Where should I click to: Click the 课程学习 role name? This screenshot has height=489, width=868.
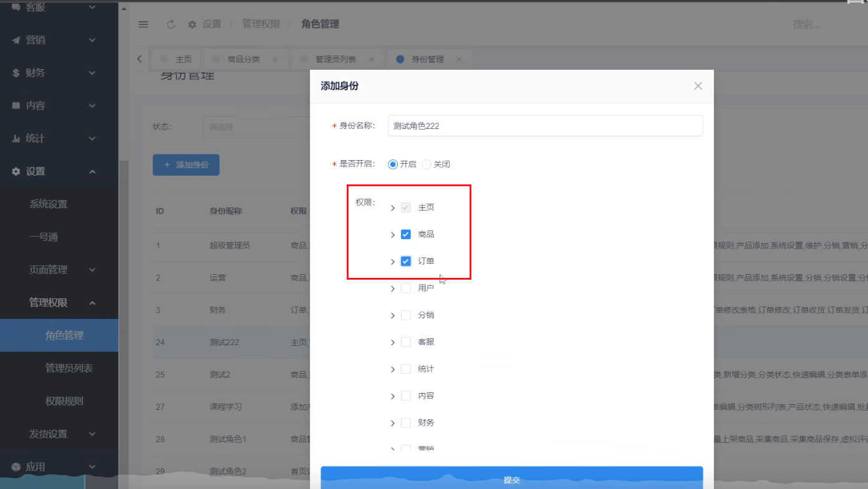226,407
